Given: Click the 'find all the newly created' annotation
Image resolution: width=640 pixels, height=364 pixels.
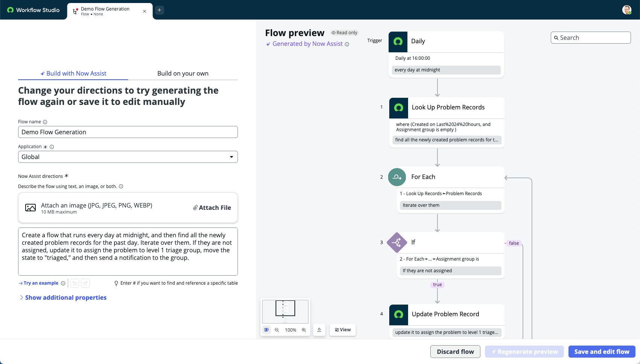Looking at the screenshot, I should tap(447, 140).
